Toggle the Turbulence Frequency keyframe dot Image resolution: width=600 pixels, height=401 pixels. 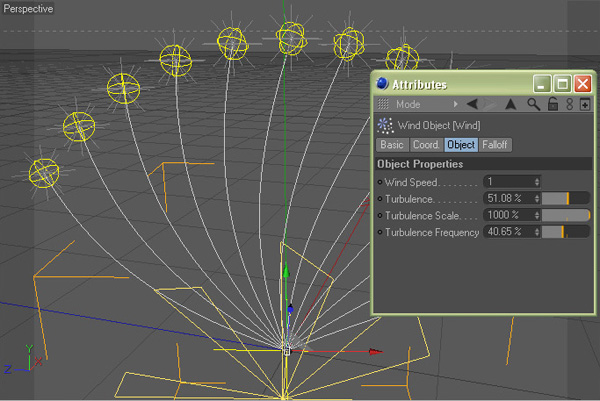tap(380, 232)
